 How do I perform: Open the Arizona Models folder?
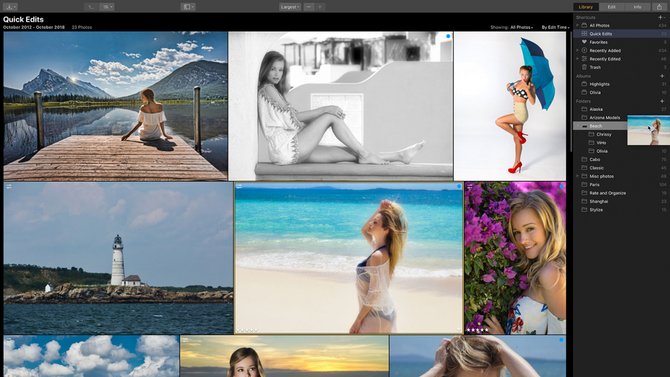click(604, 118)
